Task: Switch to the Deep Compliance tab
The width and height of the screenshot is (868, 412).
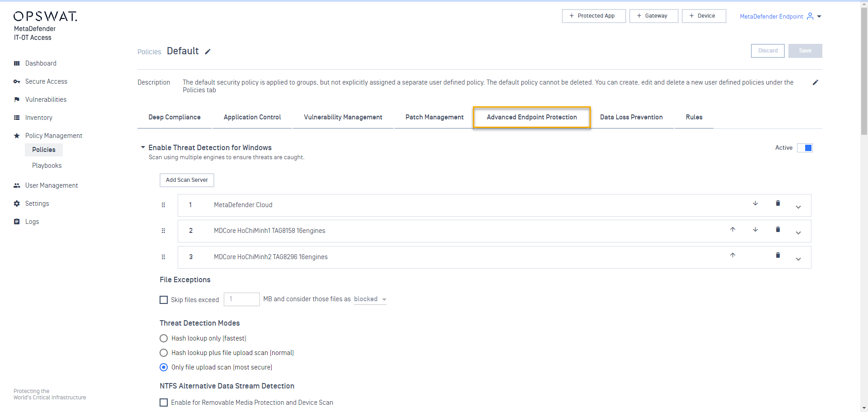Action: 175,117
